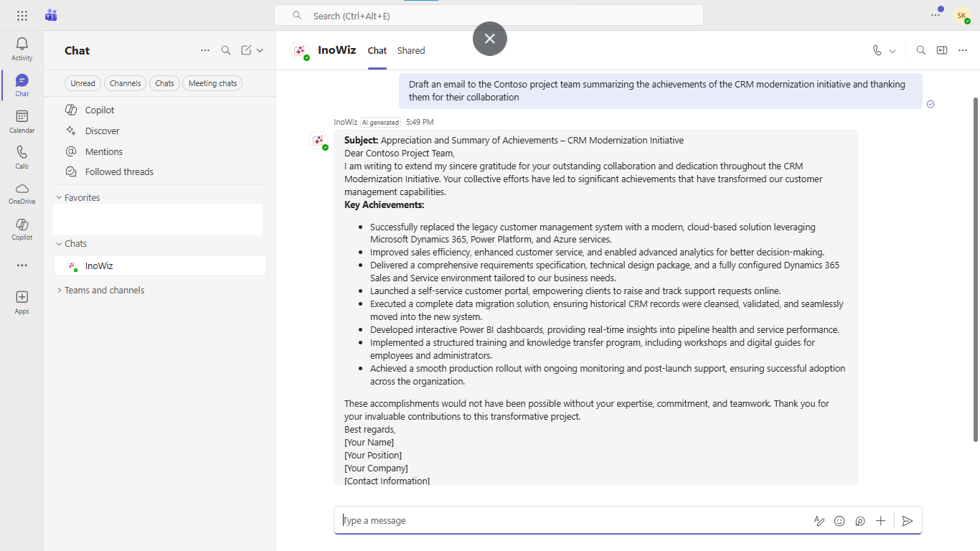Open Copilot from the left sidebar
This screenshot has height=551, width=980.
pos(22,230)
